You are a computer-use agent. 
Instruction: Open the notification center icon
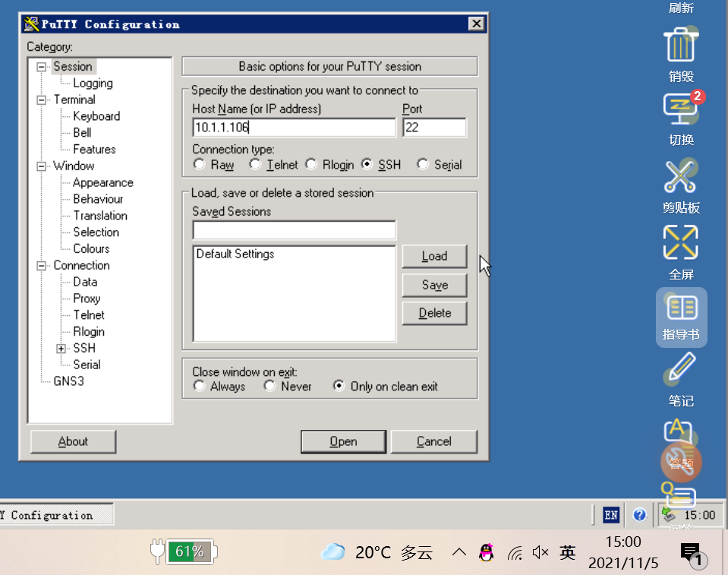tap(693, 555)
